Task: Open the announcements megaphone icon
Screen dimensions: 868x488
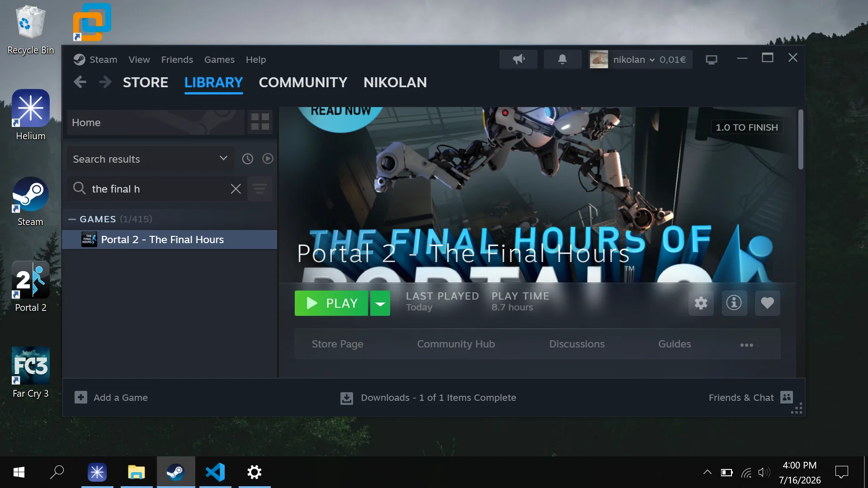Action: pyautogui.click(x=519, y=59)
